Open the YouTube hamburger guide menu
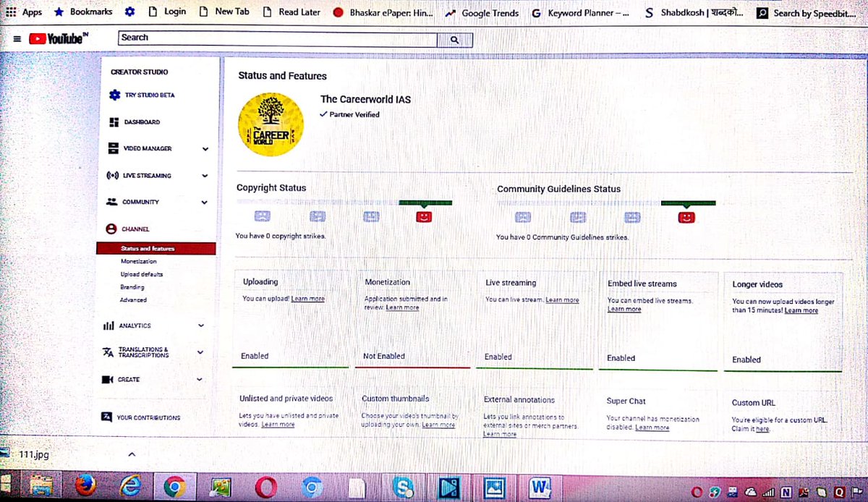The image size is (868, 502). (17, 39)
